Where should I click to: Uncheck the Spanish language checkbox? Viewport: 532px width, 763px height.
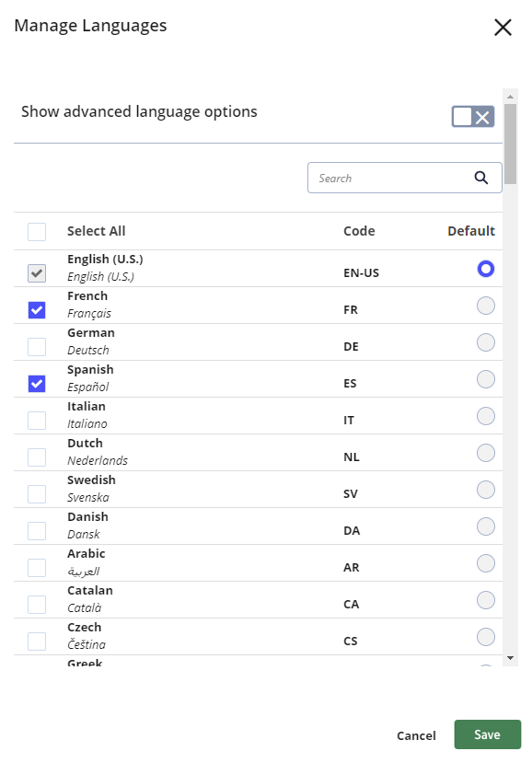[x=37, y=383]
